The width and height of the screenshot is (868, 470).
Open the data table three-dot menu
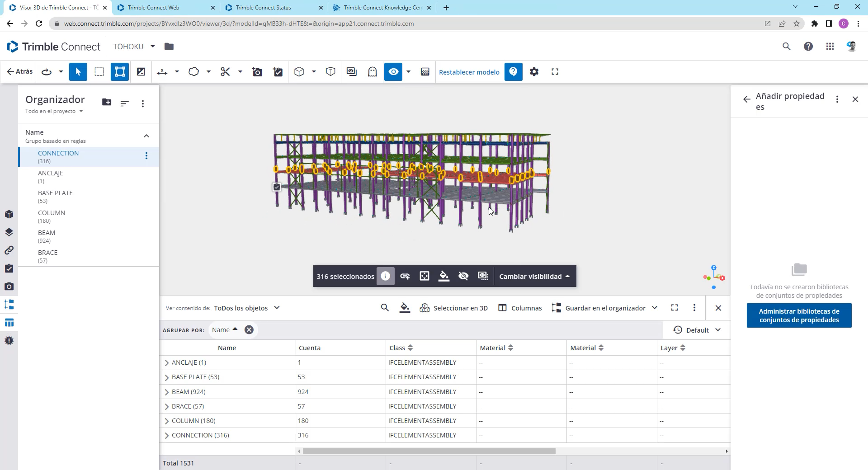pyautogui.click(x=694, y=308)
